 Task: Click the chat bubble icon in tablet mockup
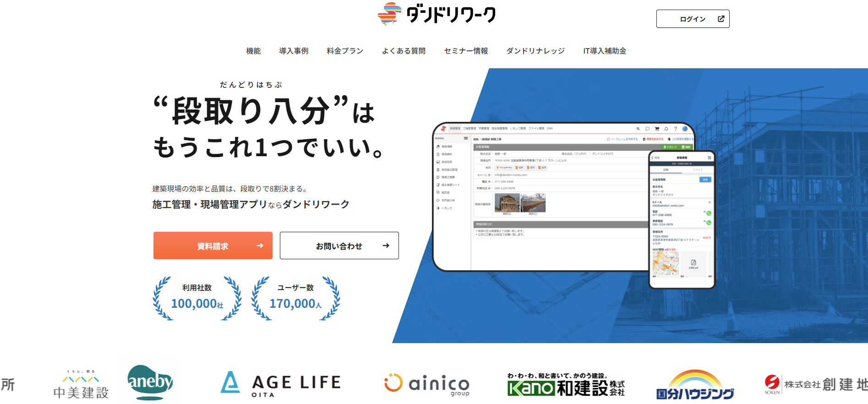tap(647, 129)
